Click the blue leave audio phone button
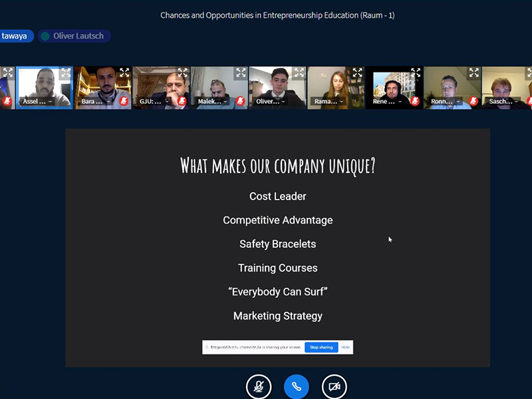The height and width of the screenshot is (399, 532). pyautogui.click(x=297, y=386)
